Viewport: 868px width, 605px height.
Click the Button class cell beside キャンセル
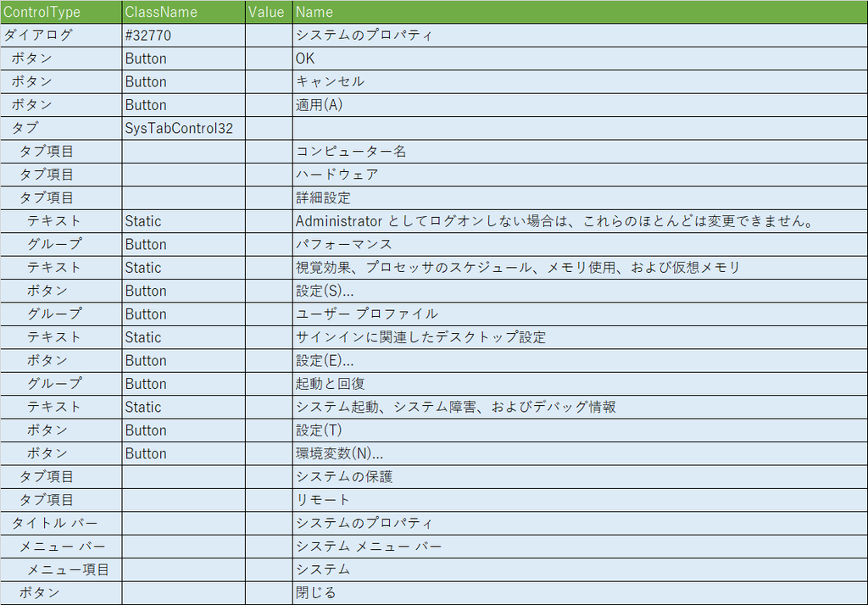click(x=183, y=82)
